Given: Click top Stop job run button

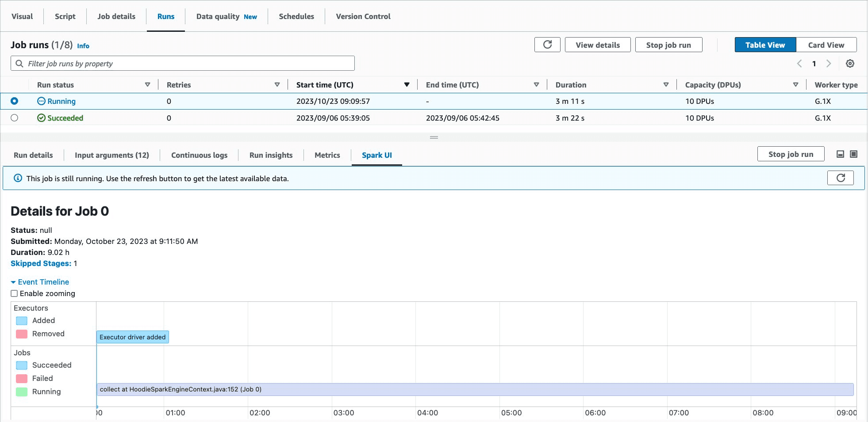Looking at the screenshot, I should pyautogui.click(x=668, y=45).
